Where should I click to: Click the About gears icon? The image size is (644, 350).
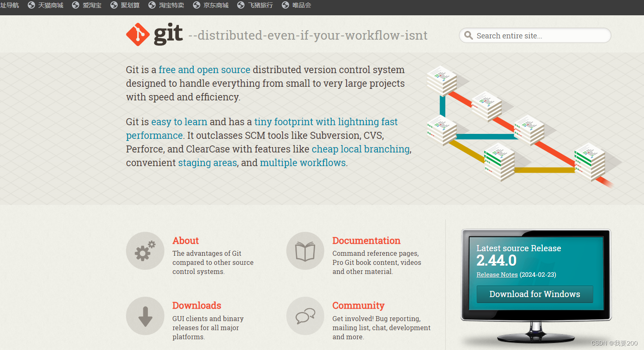(145, 251)
